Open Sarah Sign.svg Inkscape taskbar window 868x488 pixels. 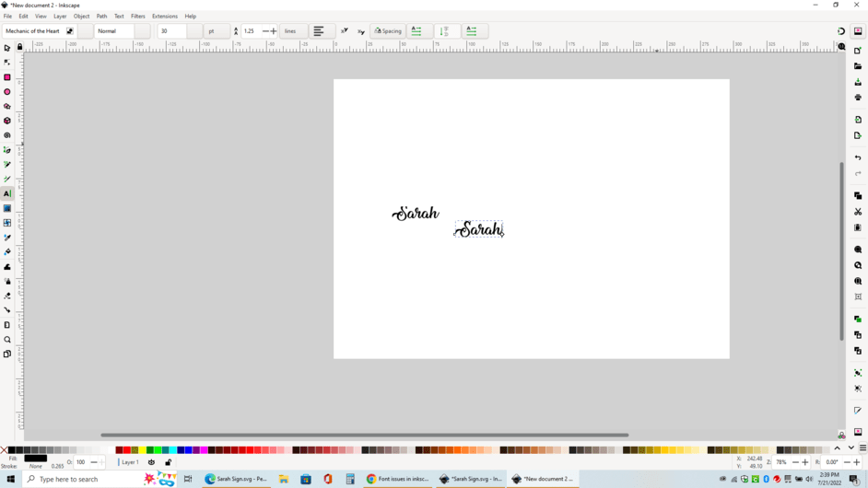471,479
